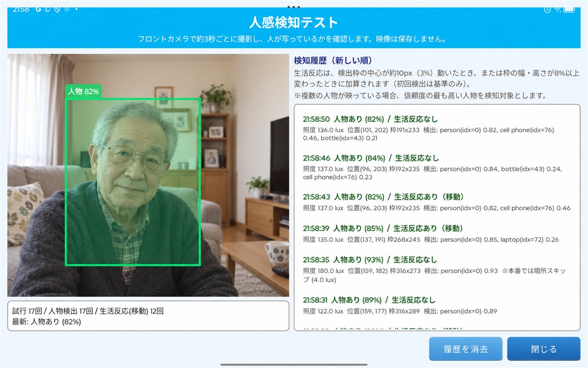588x368 pixels.
Task: Open the three-dots multitasking handle at the top
Action: [x=293, y=7]
